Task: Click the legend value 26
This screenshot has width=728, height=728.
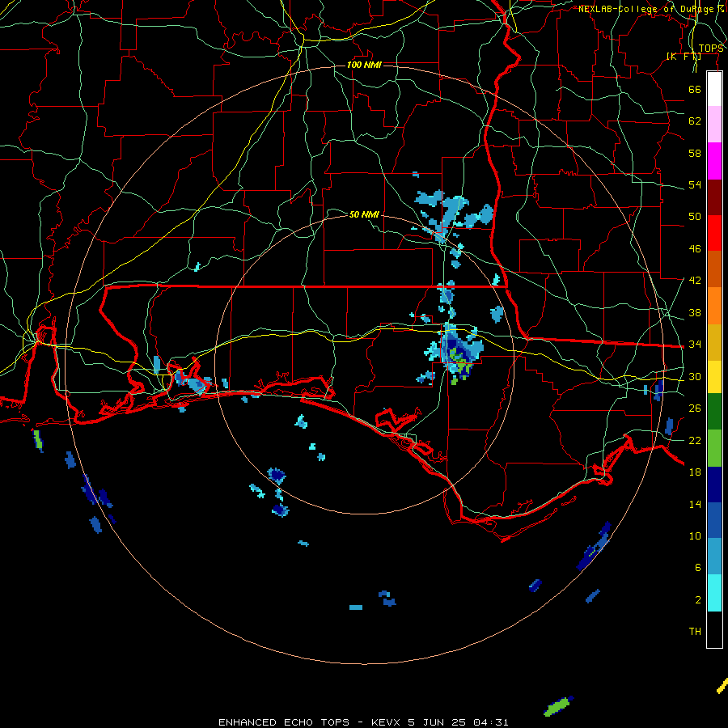Action: pos(695,408)
